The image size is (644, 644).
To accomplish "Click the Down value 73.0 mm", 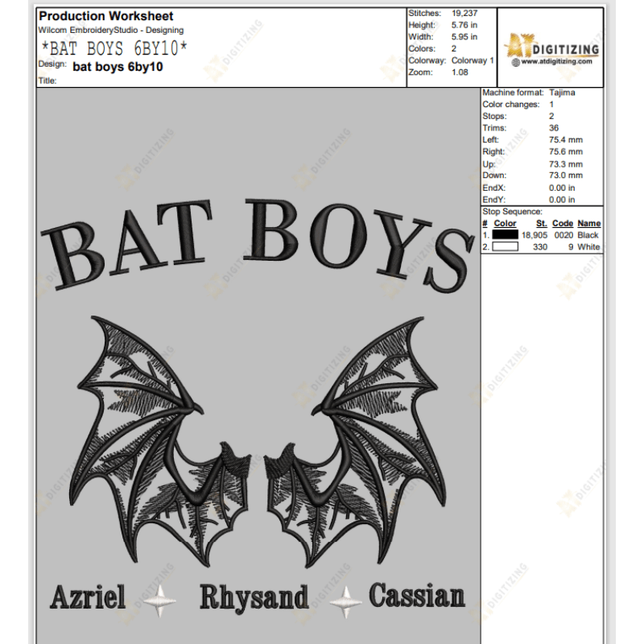I will 566,175.
